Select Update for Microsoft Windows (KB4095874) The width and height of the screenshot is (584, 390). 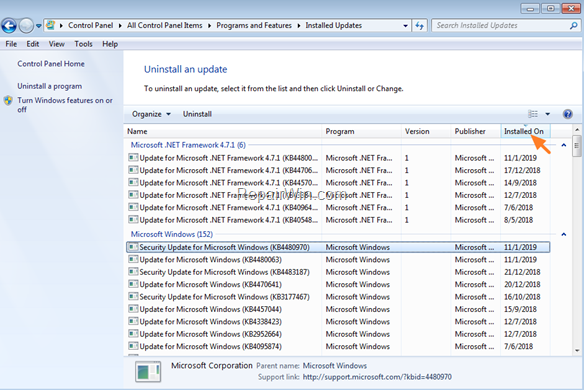click(338, 346)
